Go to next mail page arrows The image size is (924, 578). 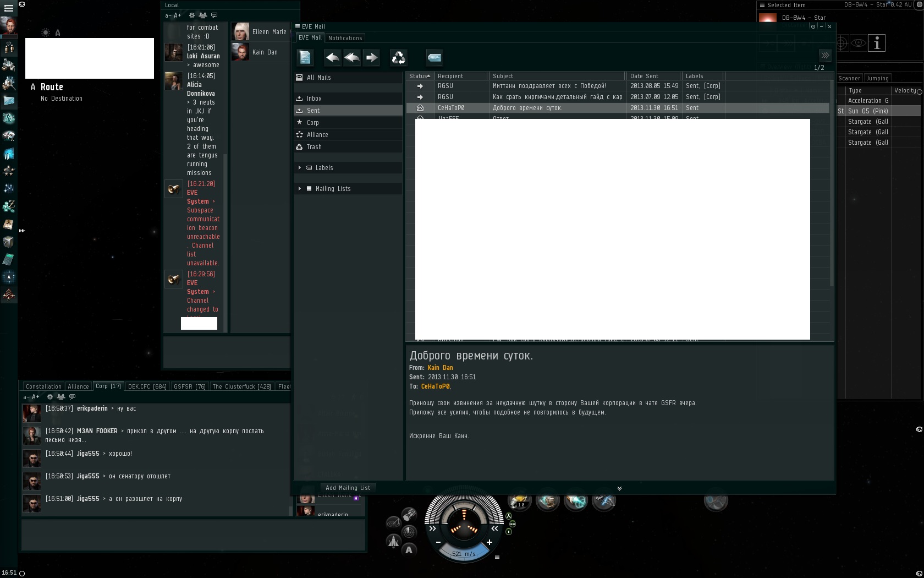tap(825, 55)
